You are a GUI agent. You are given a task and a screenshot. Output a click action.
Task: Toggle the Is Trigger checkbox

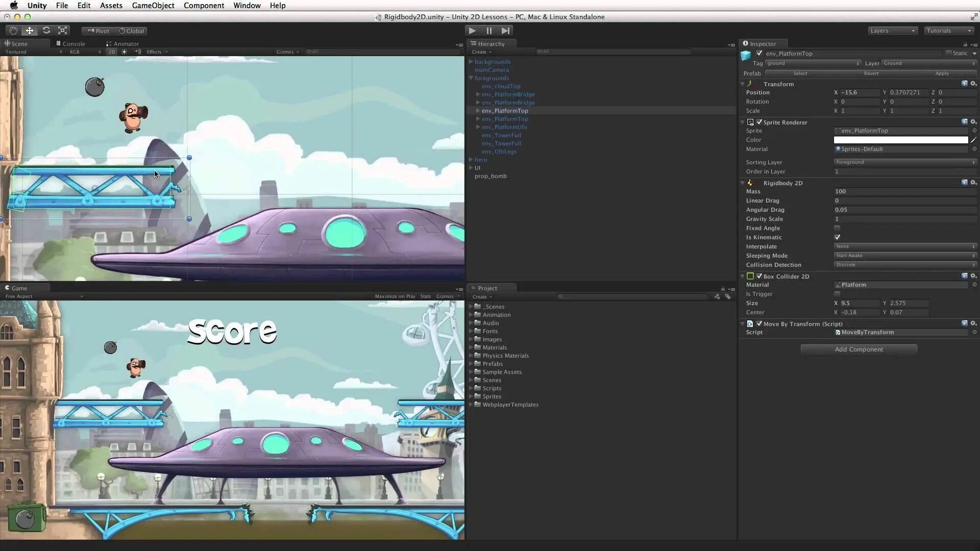coord(837,294)
